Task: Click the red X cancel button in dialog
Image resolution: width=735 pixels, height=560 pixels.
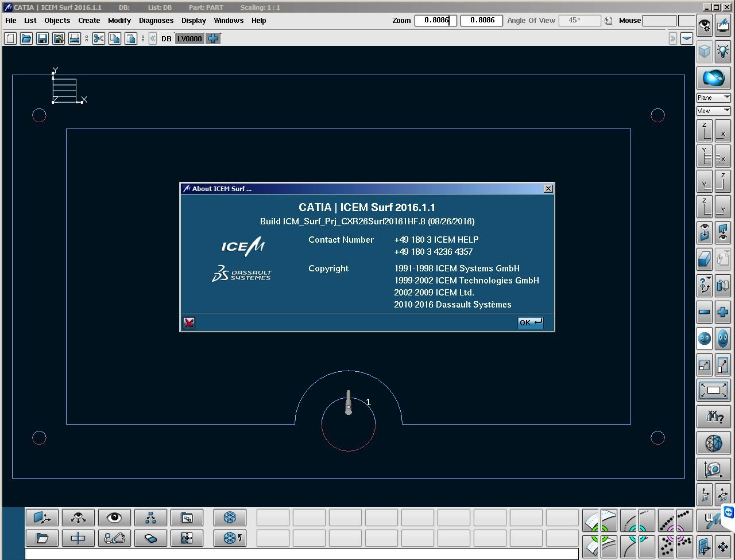Action: pos(189,323)
